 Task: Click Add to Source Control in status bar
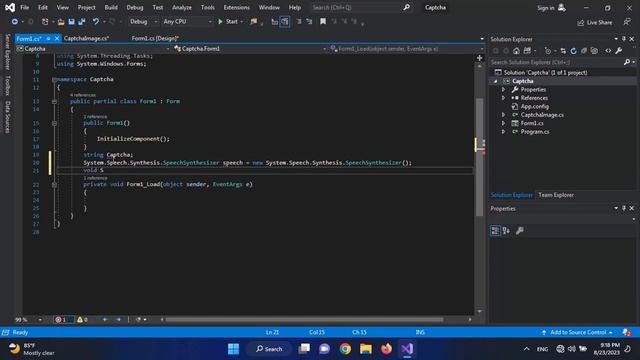point(578,332)
